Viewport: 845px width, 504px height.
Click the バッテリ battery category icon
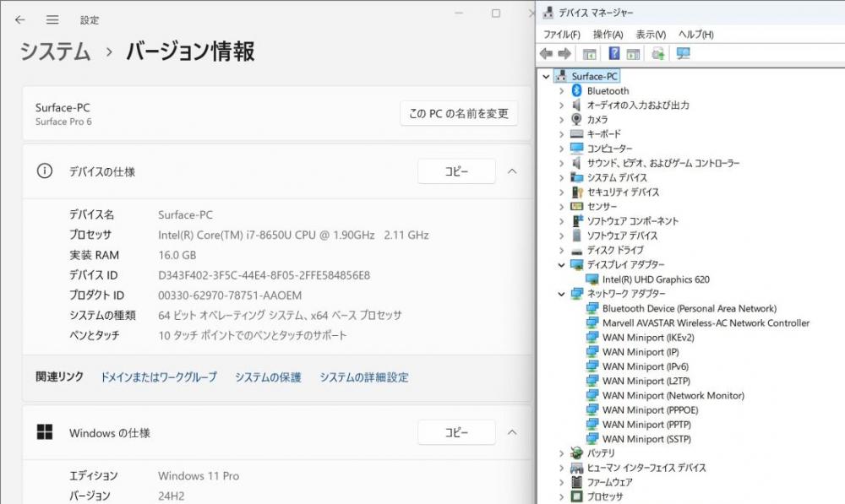click(x=576, y=453)
